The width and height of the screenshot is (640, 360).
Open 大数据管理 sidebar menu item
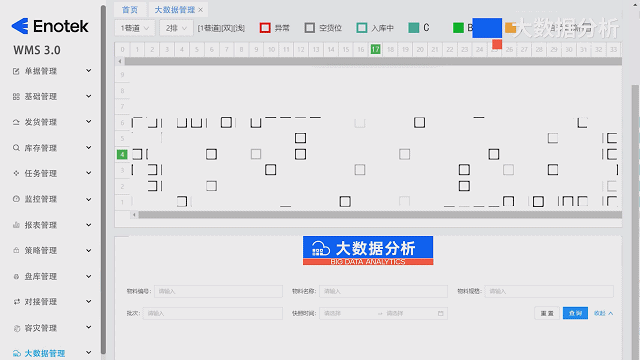52,353
